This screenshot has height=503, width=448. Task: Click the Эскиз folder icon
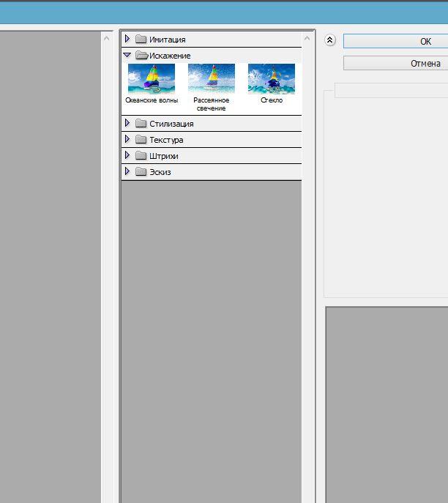[x=141, y=171]
